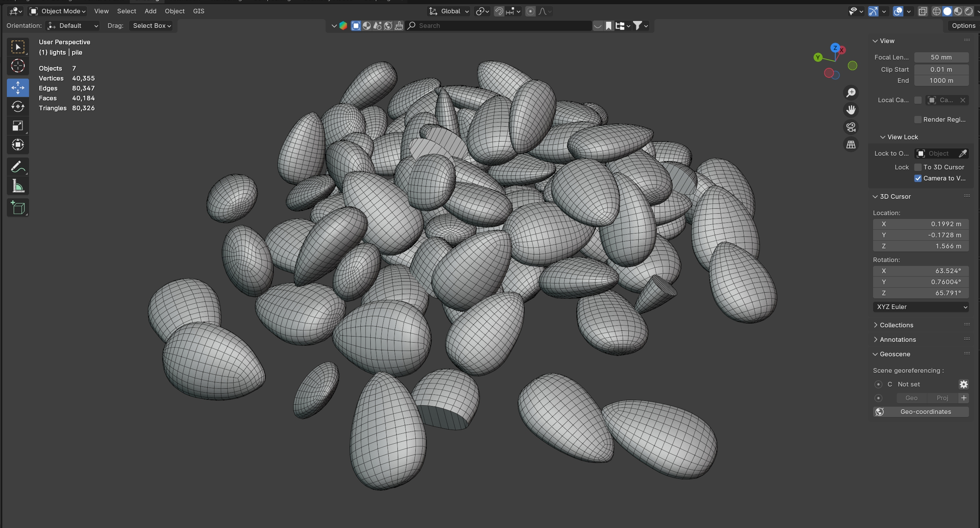Toggle camera view with camera icon
The image size is (980, 528).
coord(851,127)
